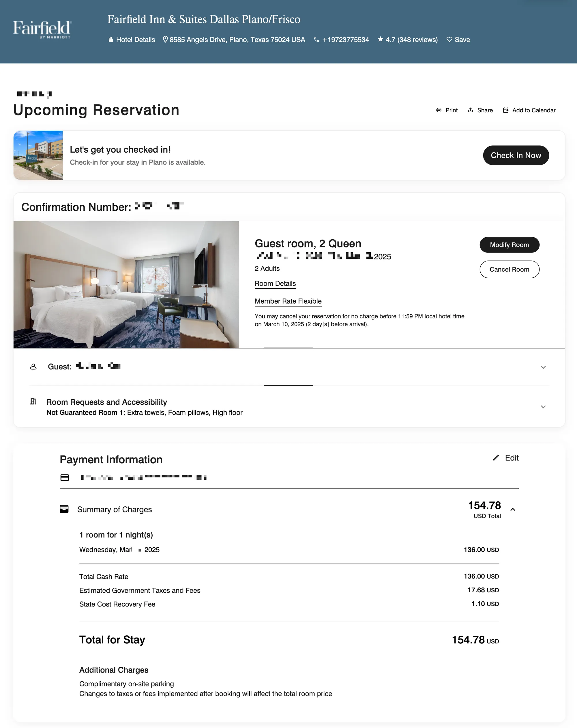Click the Check In Now button
Screen dimensions: 577x728
[516, 155]
